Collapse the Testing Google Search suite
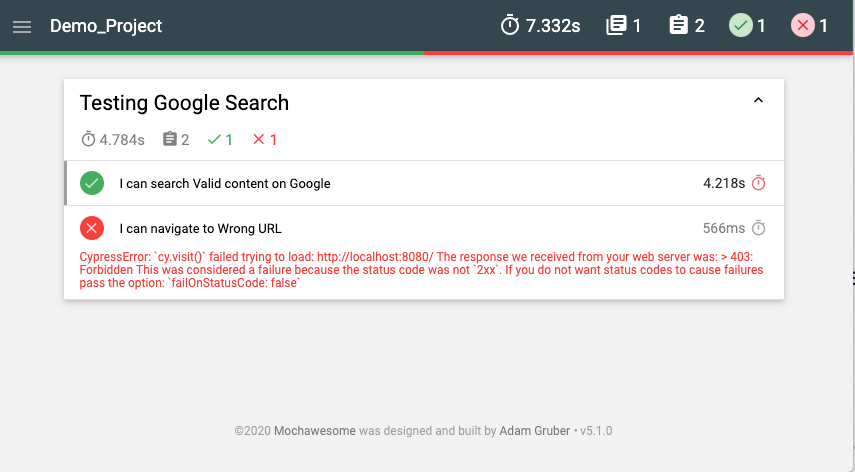This screenshot has height=472, width=855. pos(758,100)
